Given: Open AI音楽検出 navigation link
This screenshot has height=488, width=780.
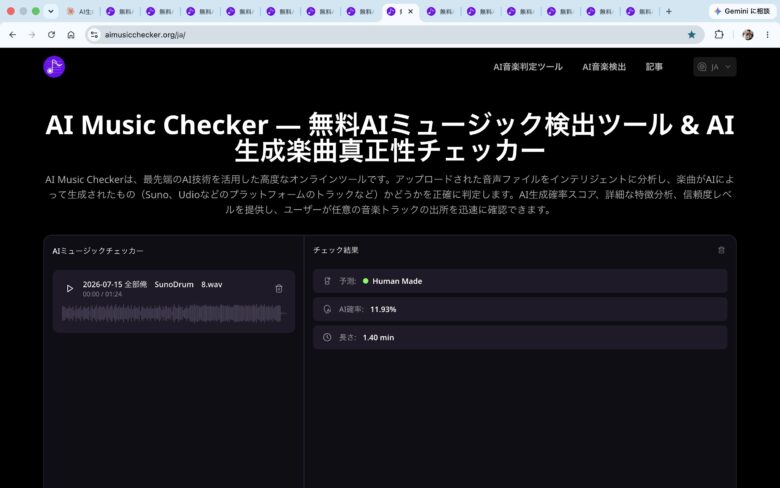Looking at the screenshot, I should (604, 67).
